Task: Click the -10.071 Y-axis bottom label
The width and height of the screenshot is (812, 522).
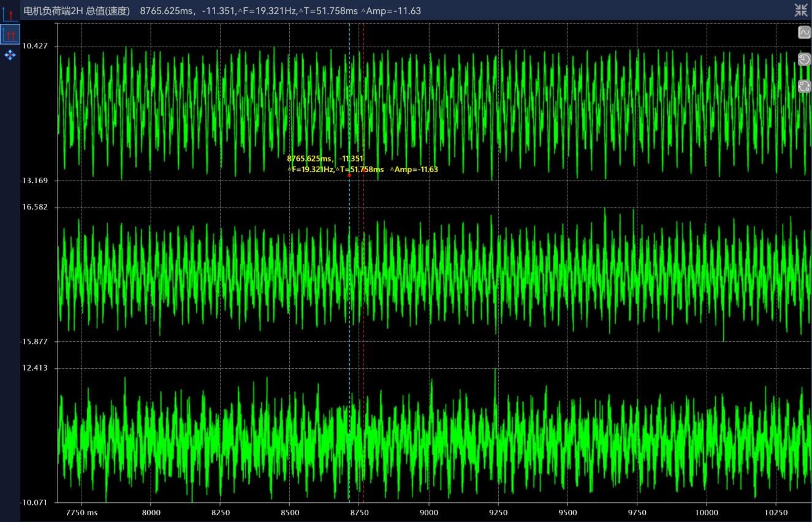Action: click(34, 502)
